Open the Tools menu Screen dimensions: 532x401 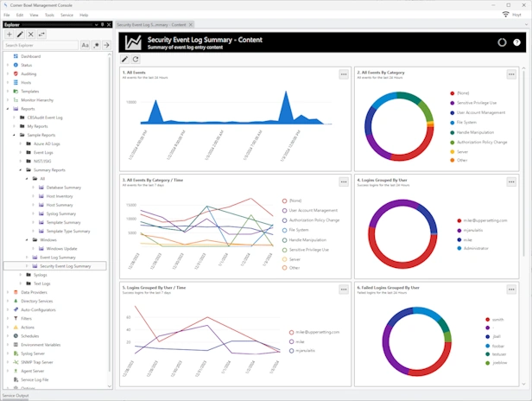pos(48,15)
